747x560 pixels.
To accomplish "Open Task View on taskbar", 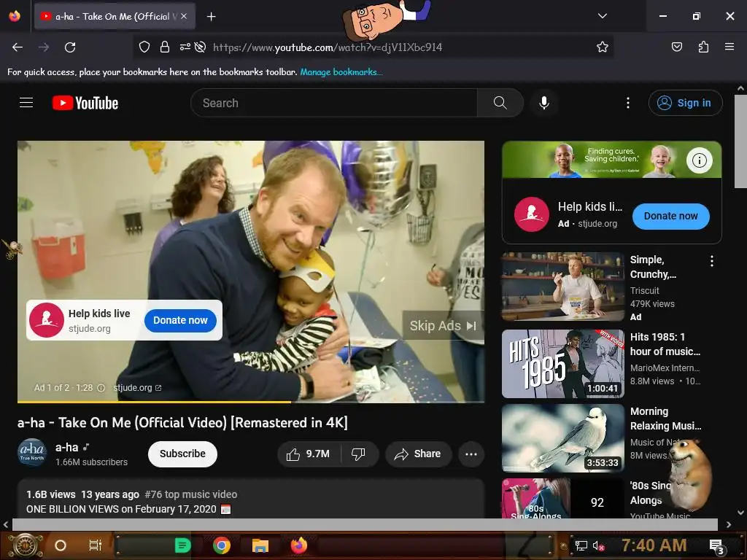I will pyautogui.click(x=96, y=545).
